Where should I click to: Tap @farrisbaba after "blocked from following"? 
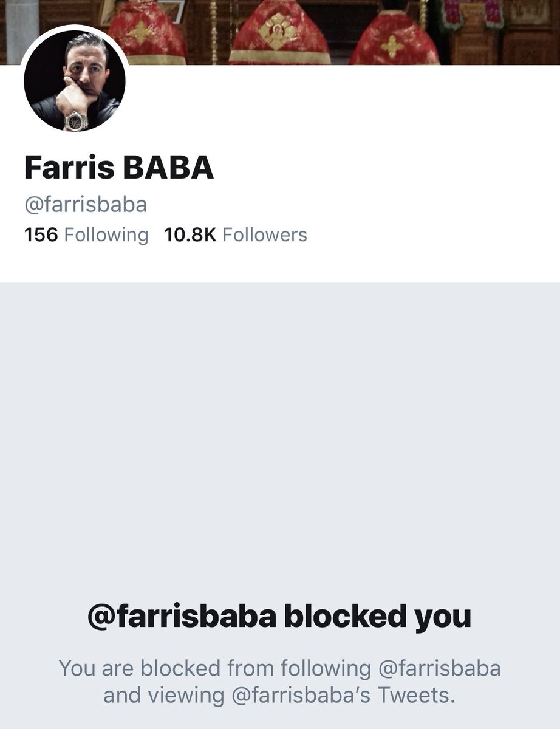click(x=440, y=668)
